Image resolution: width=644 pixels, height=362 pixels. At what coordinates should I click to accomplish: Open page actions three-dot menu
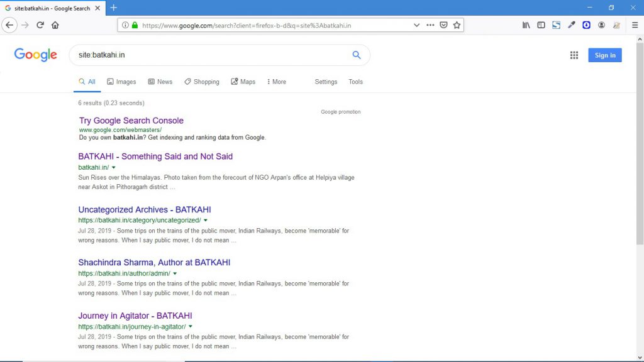430,25
